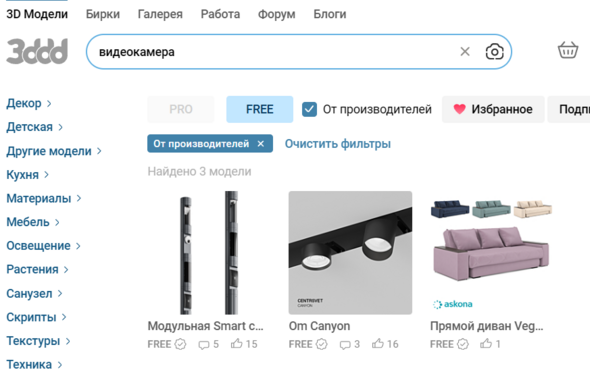Click the heart icon in Избранное
Screen dimensions: 590x374
pyautogui.click(x=459, y=109)
